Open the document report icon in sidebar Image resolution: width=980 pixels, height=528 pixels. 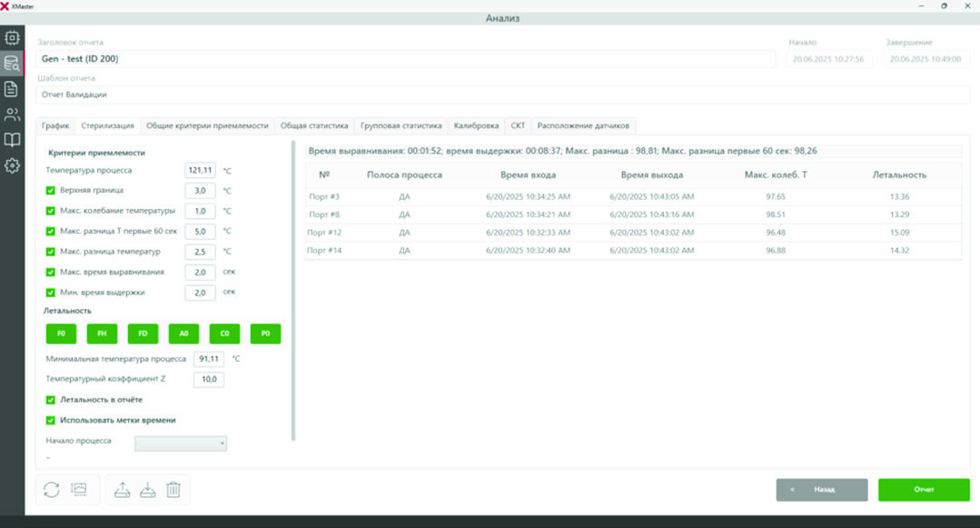click(12, 89)
